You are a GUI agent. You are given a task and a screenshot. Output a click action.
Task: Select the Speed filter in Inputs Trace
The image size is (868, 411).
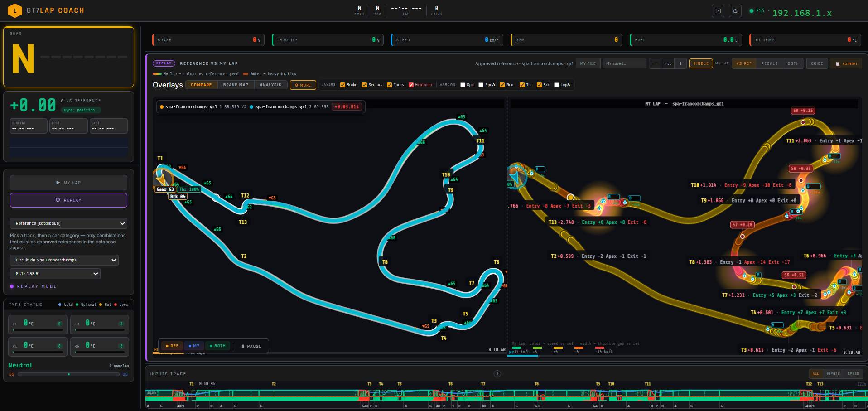click(854, 374)
